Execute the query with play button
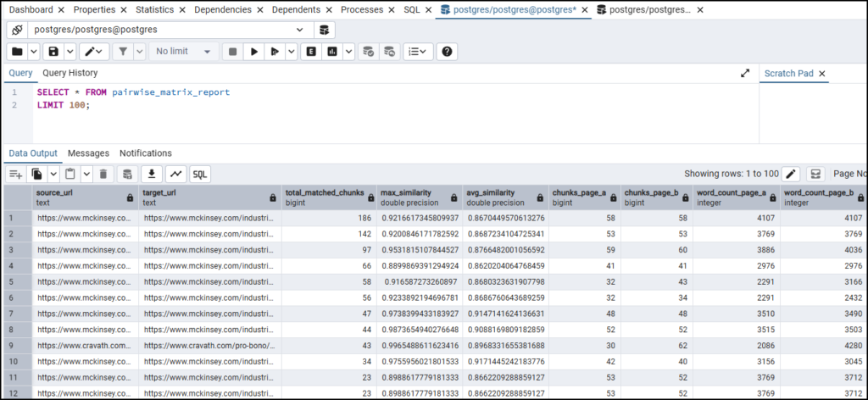Screen dimensions: 868x400 254,52
